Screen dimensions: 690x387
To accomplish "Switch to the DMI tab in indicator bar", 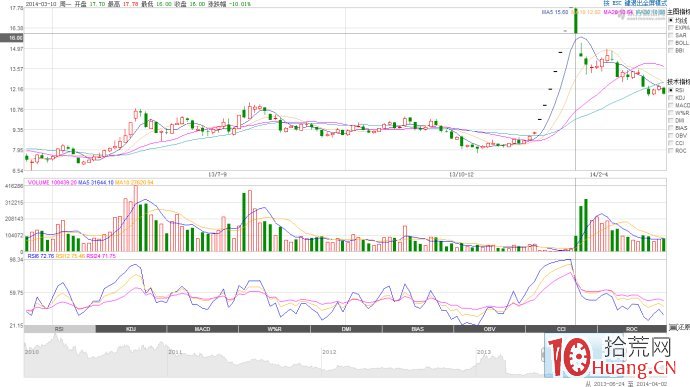I will pyautogui.click(x=346, y=329).
